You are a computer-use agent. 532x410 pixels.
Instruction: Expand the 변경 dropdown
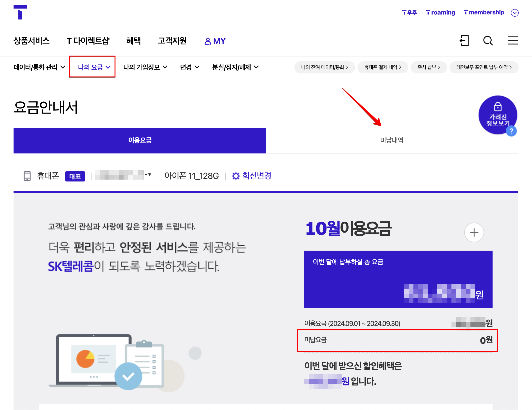pyautogui.click(x=190, y=67)
